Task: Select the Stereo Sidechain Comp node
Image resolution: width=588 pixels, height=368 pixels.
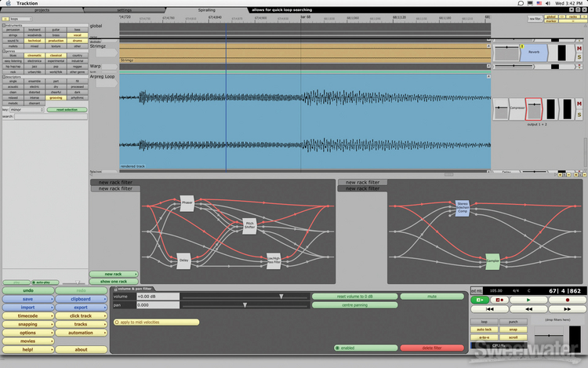Action: tap(463, 208)
